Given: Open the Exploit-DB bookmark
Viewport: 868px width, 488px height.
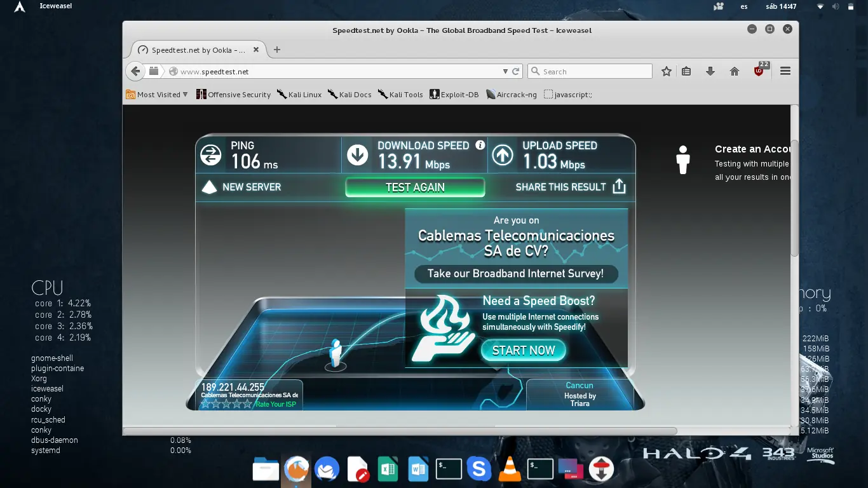Looking at the screenshot, I should [x=454, y=95].
